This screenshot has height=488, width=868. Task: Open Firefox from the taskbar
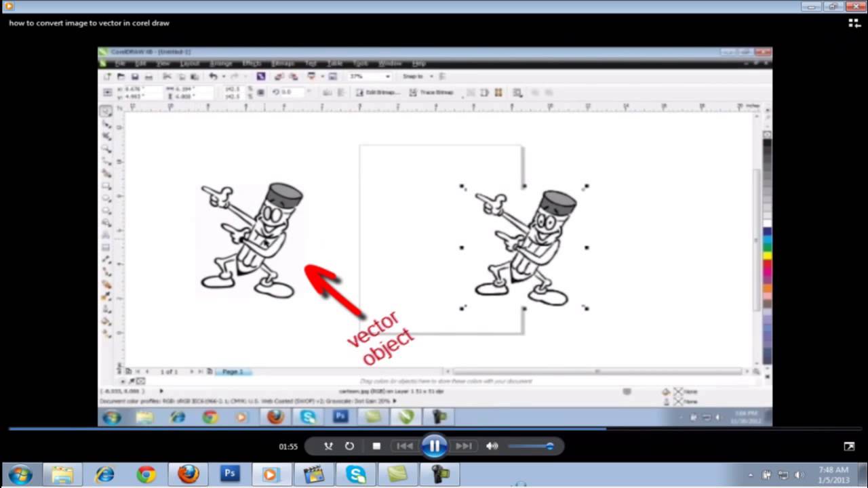188,474
